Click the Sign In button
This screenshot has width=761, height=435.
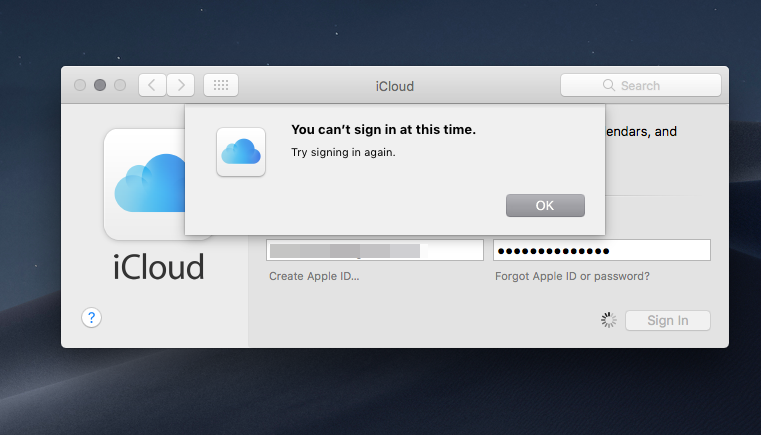tap(668, 320)
